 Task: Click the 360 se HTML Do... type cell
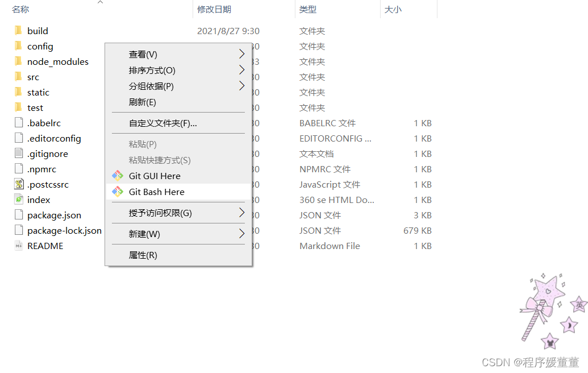point(337,200)
